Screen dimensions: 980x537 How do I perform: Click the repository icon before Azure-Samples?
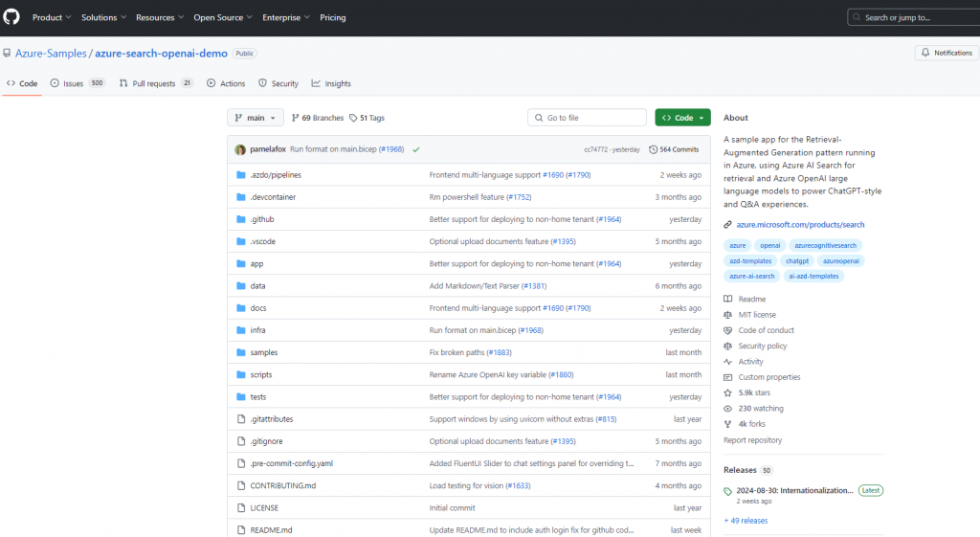[x=7, y=54]
